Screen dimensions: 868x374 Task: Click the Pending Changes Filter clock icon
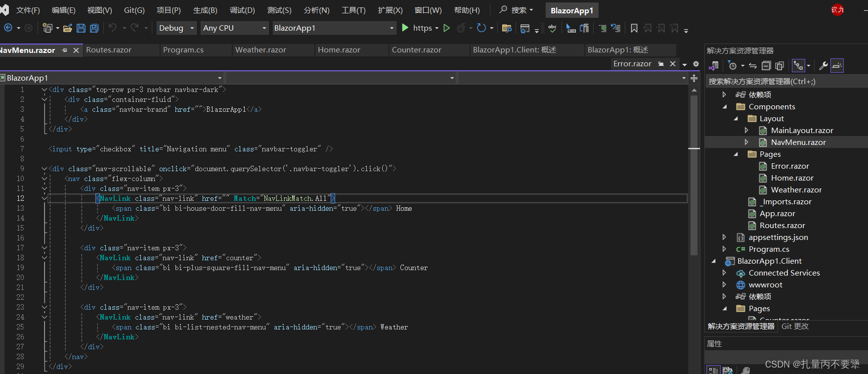click(733, 66)
